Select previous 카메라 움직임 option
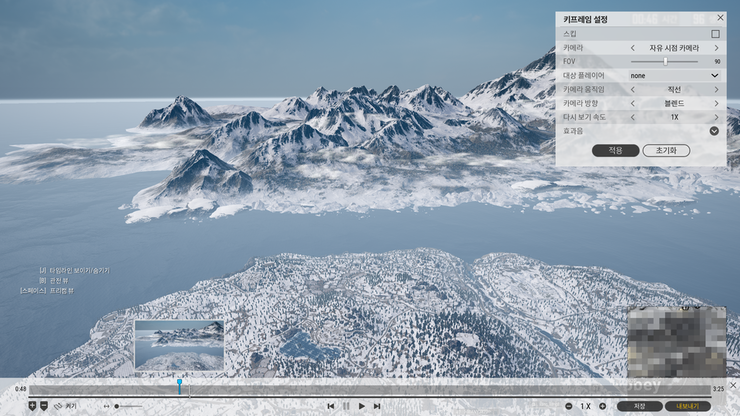The width and height of the screenshot is (740, 416). click(633, 89)
